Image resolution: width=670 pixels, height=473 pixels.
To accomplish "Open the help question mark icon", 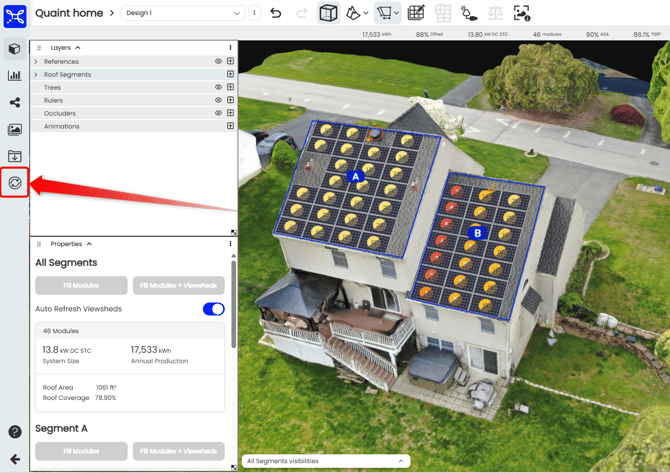I will pyautogui.click(x=15, y=432).
